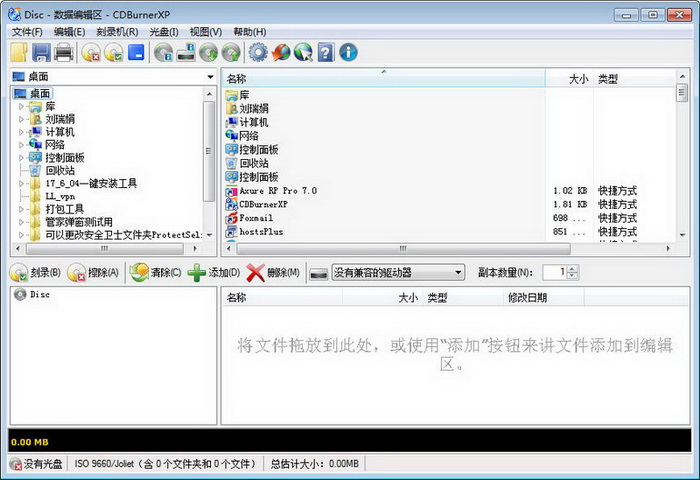Expand the 计算机 tree node
The height and width of the screenshot is (480, 700).
click(x=21, y=132)
